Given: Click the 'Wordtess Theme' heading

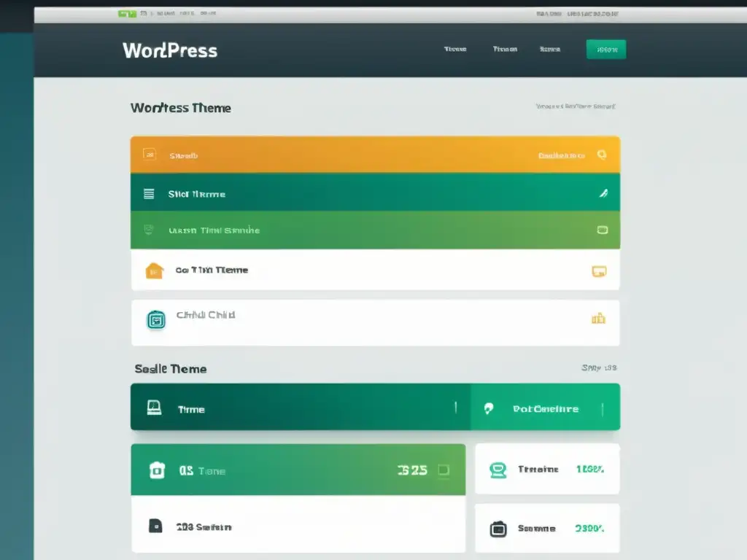Looking at the screenshot, I should pos(181,108).
